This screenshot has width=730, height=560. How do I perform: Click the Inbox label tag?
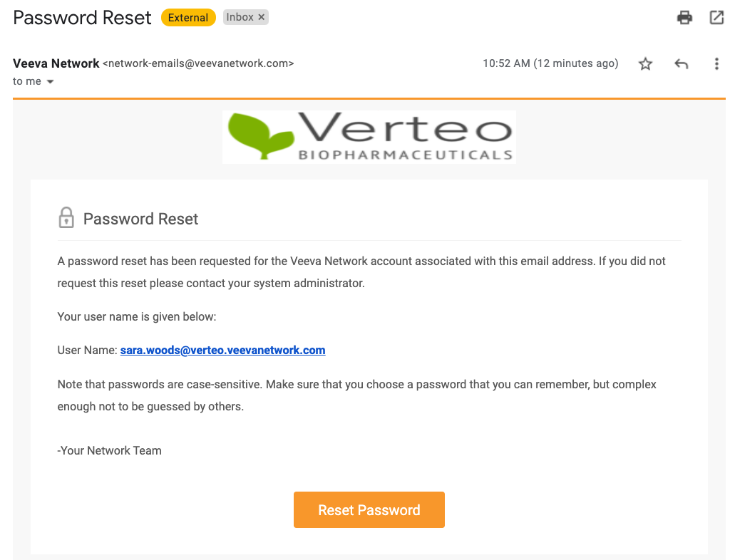pos(240,17)
